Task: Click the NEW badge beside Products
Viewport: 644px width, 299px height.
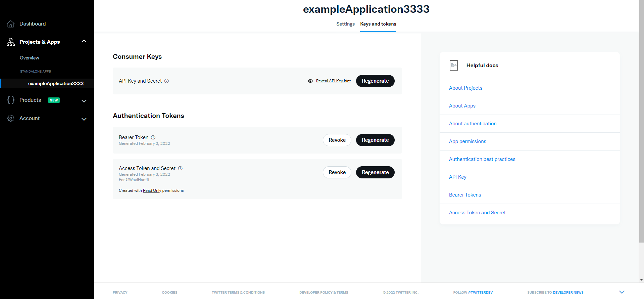Action: click(x=54, y=100)
